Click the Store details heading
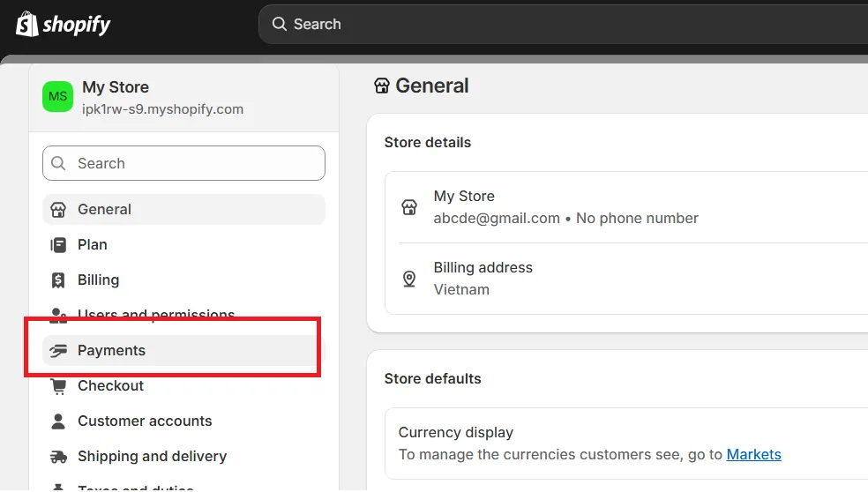The width and height of the screenshot is (868, 492). 427,142
